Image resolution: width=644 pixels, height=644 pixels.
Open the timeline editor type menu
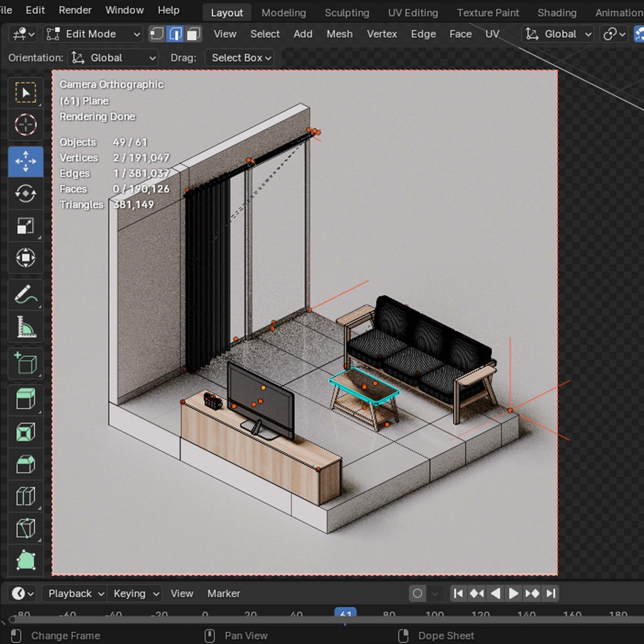(x=23, y=593)
